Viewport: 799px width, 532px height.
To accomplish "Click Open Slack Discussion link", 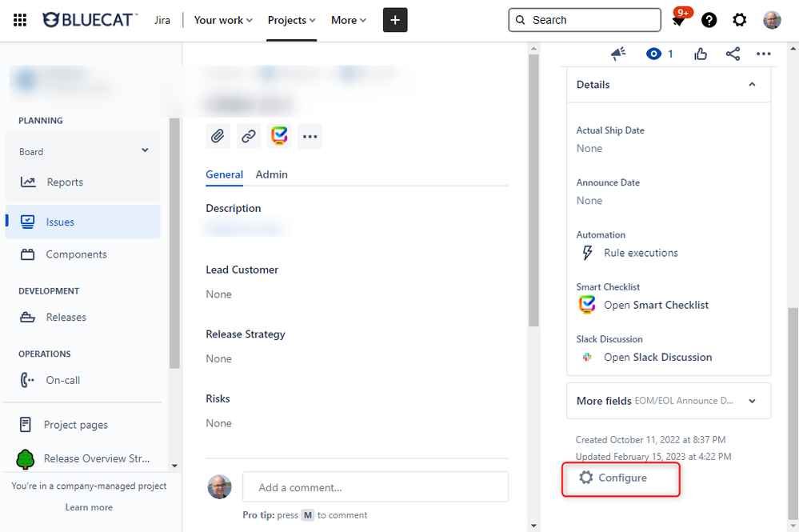I will coord(658,358).
